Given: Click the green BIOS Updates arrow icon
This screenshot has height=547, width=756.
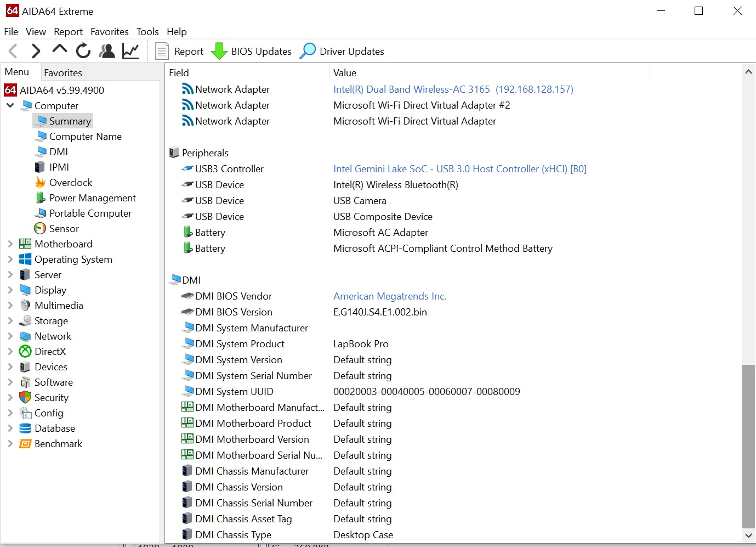Looking at the screenshot, I should tap(219, 51).
